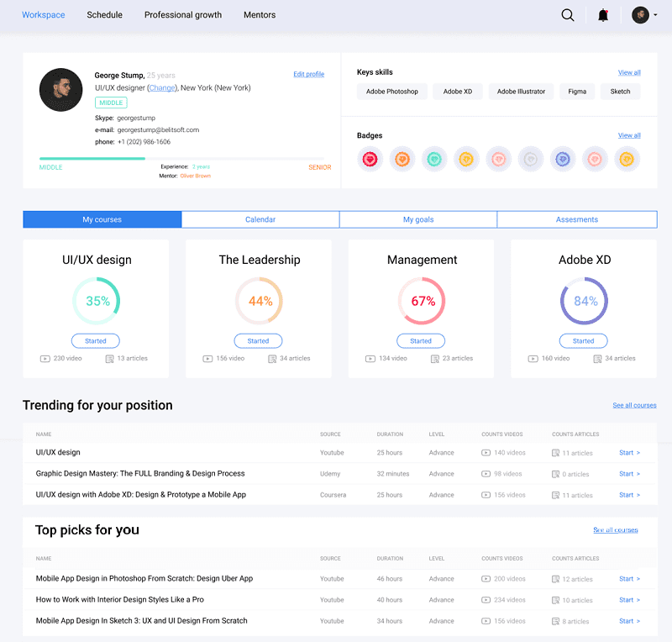Image resolution: width=672 pixels, height=642 pixels.
Task: Start the Graphic Design Mastery course
Action: [x=629, y=473]
